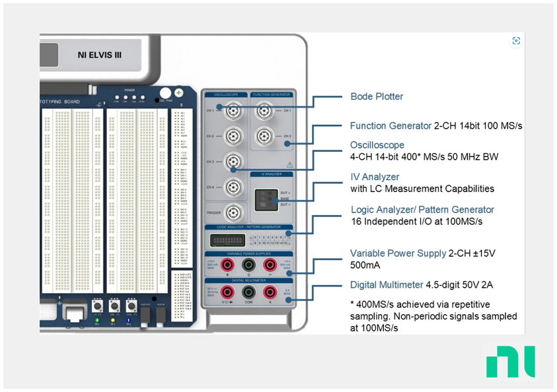Click the blue TP2 test point LED

(x=129, y=320)
